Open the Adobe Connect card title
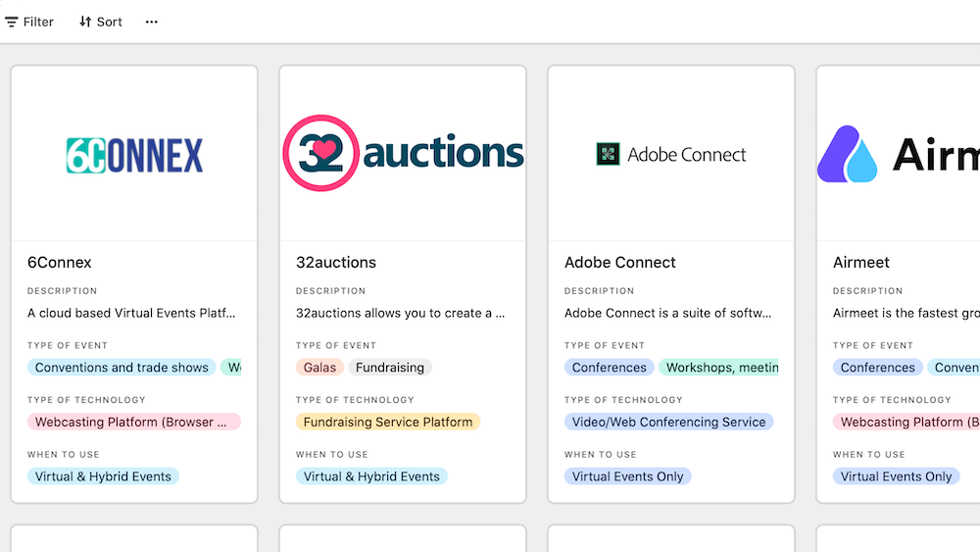The width and height of the screenshot is (980, 552). tap(620, 263)
